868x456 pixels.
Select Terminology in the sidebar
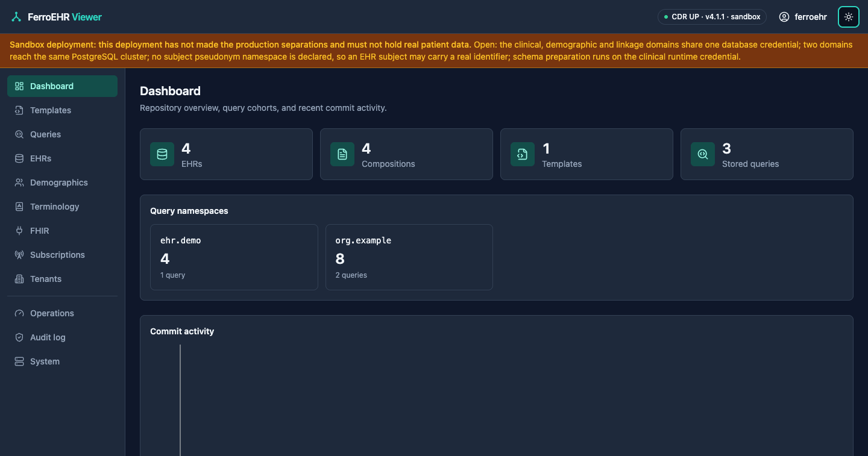coord(62,207)
